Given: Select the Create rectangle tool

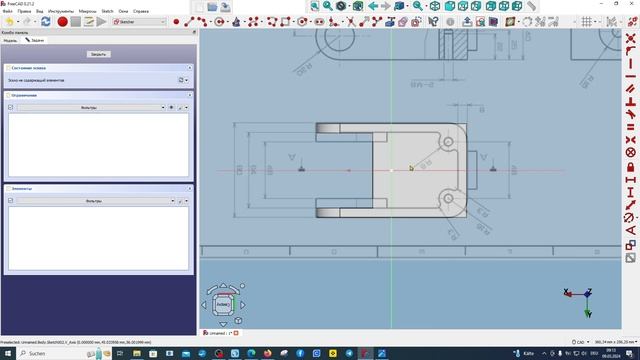Looking at the screenshot, I should coord(285,22).
